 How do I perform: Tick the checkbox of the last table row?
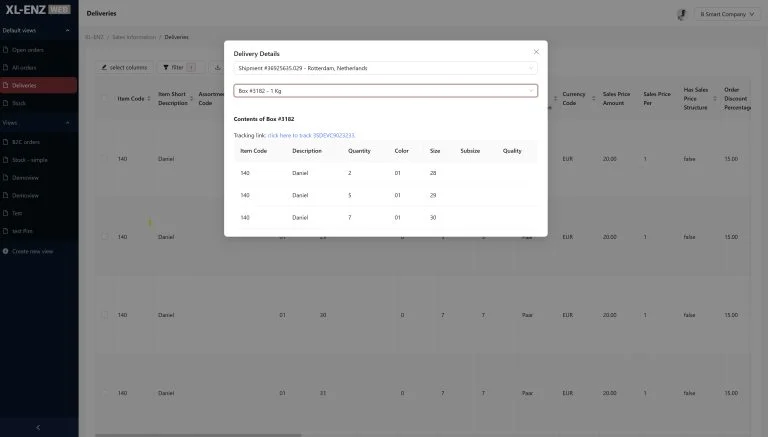pos(105,393)
